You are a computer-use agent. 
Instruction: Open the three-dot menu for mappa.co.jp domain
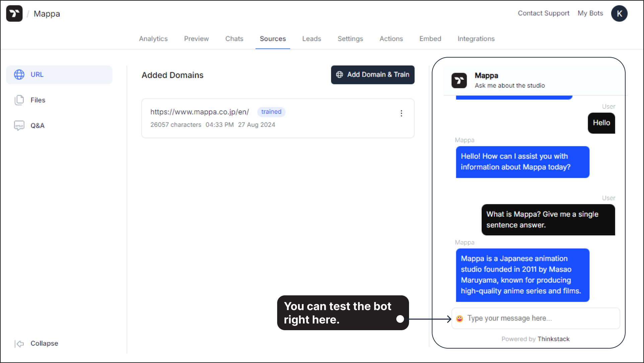(x=401, y=114)
